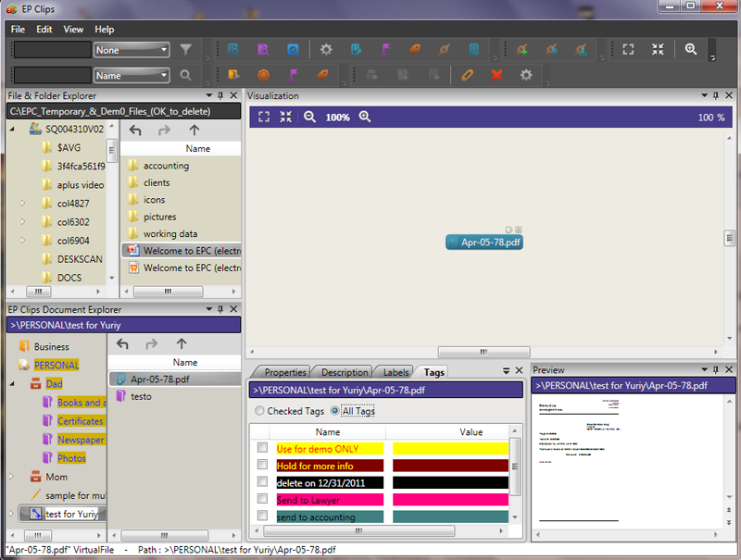Click the magnifier search icon beside Name
Screen dimensions: 741x560
pyautogui.click(x=185, y=75)
